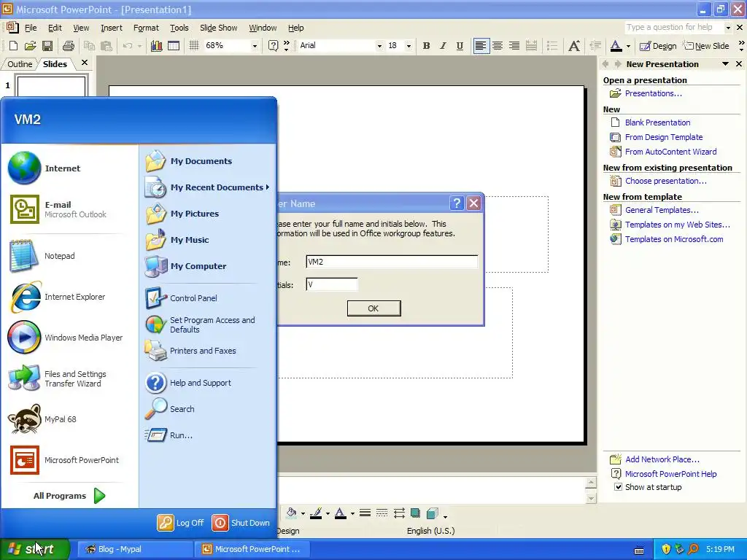
Task: Open the Insert menu
Action: (x=112, y=28)
